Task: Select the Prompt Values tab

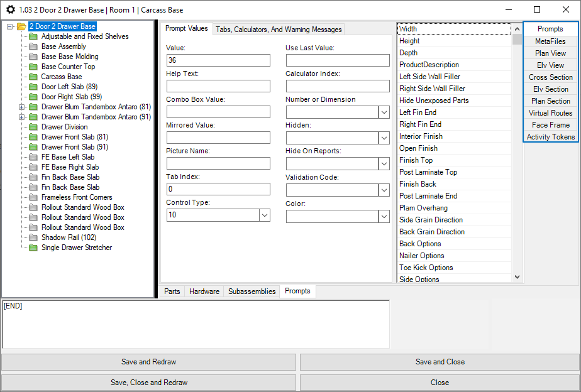Action: click(186, 28)
